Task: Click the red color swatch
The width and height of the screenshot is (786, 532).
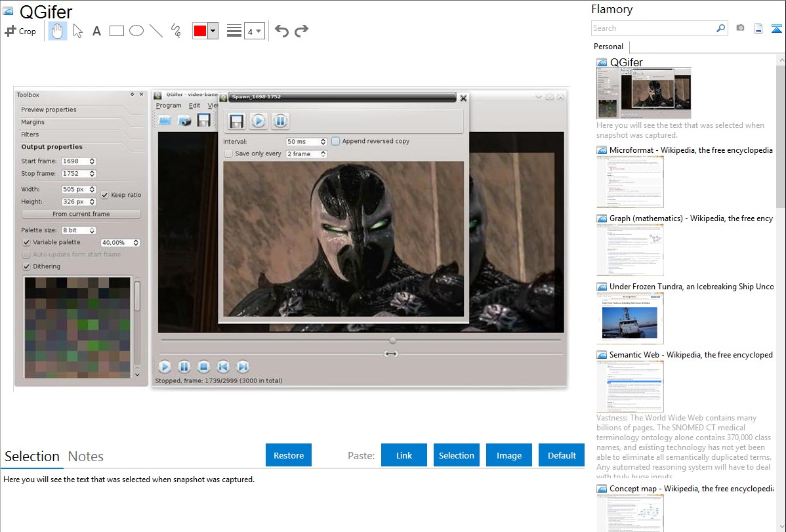Action: [x=200, y=31]
